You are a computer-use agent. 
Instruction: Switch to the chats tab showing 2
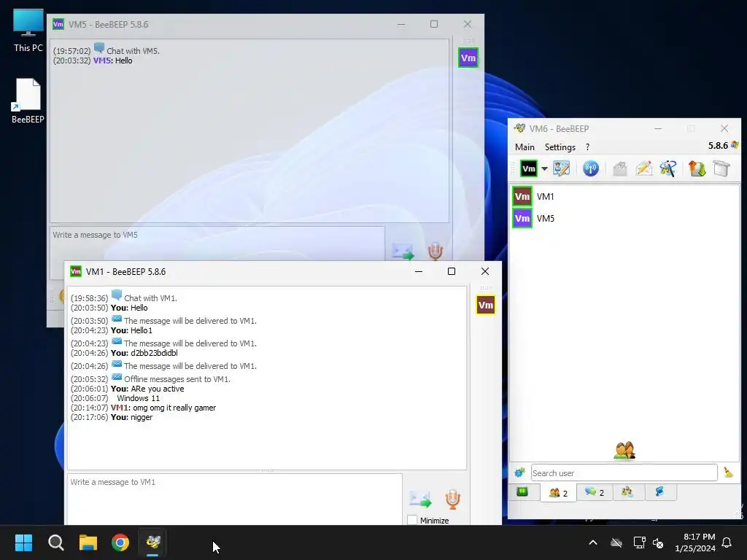click(x=595, y=492)
